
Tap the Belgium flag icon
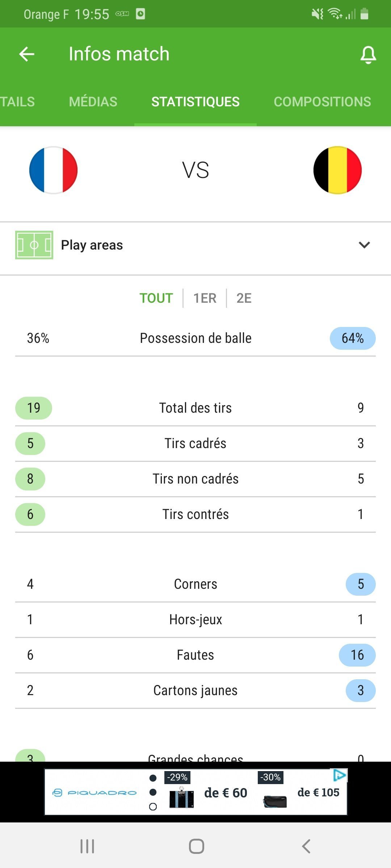[337, 170]
